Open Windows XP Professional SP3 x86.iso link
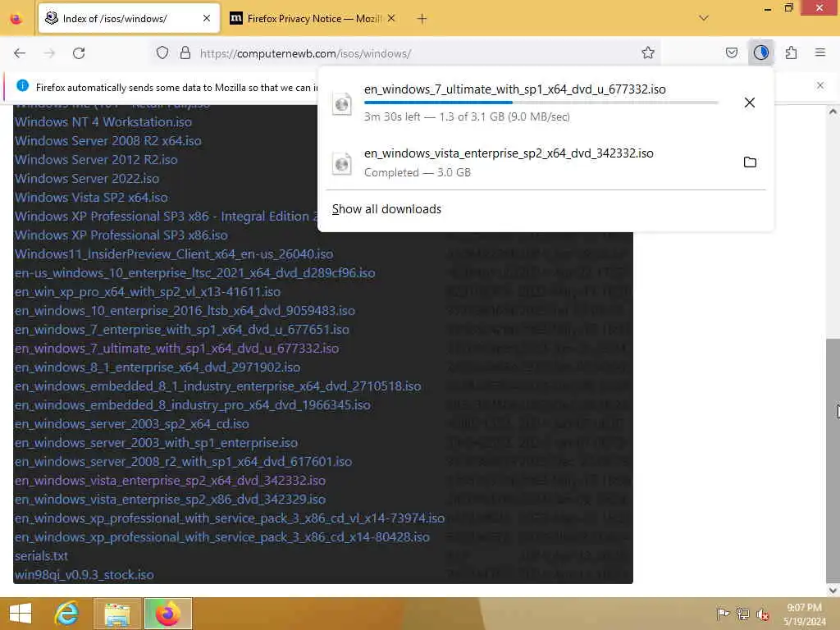This screenshot has height=630, width=840. 121,235
